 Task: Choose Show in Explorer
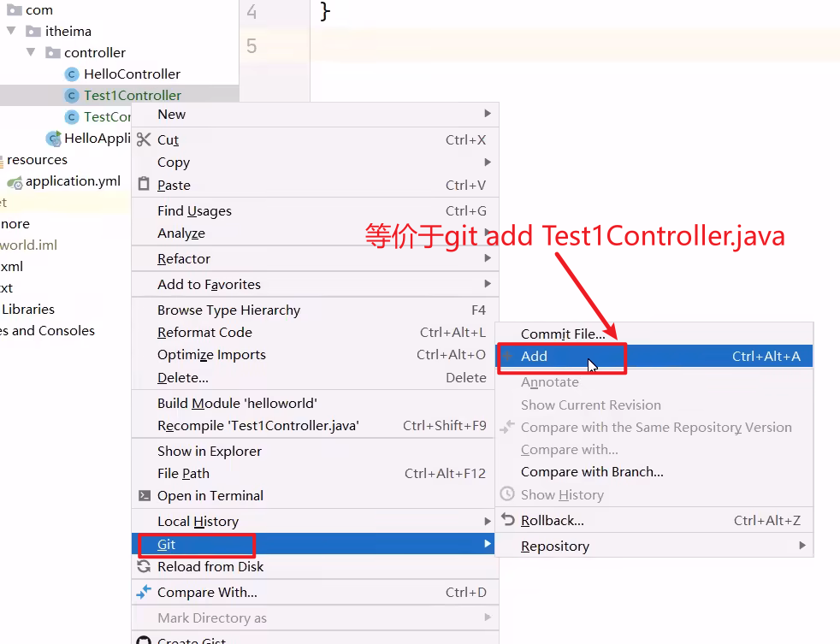point(209,452)
